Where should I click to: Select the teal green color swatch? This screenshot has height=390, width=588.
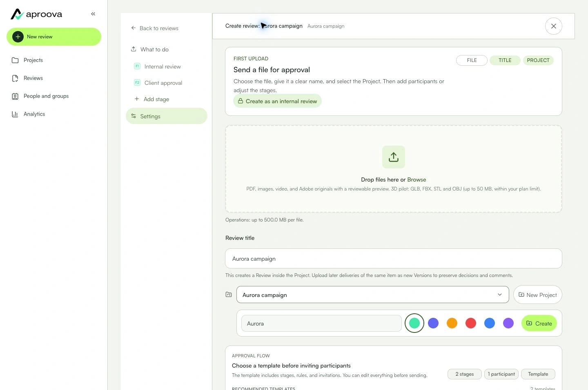414,323
